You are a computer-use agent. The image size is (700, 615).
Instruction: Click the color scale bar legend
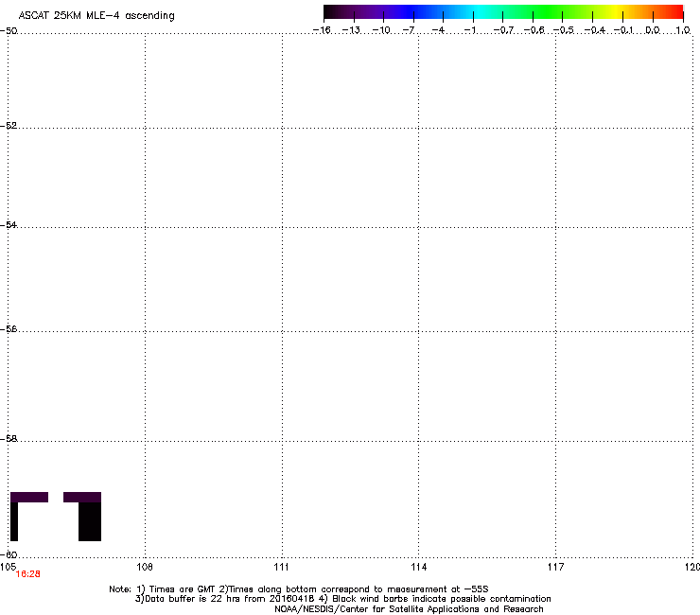(x=503, y=11)
